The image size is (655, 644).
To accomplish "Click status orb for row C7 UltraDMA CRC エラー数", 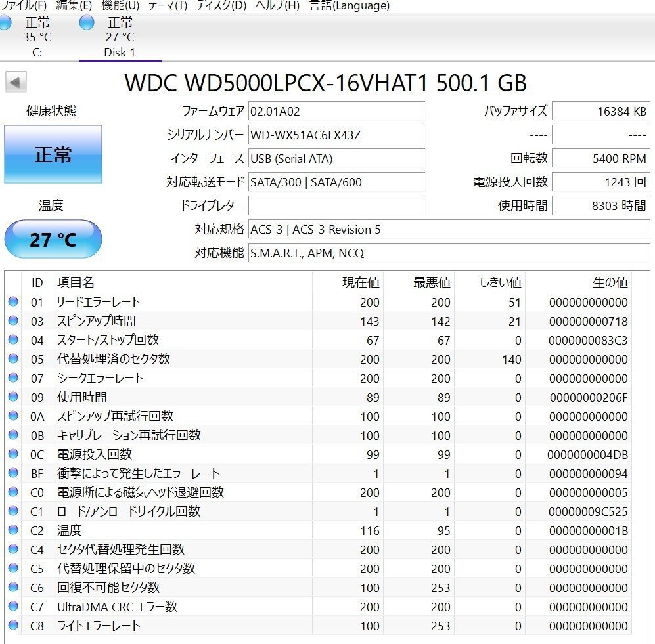I will tap(13, 606).
